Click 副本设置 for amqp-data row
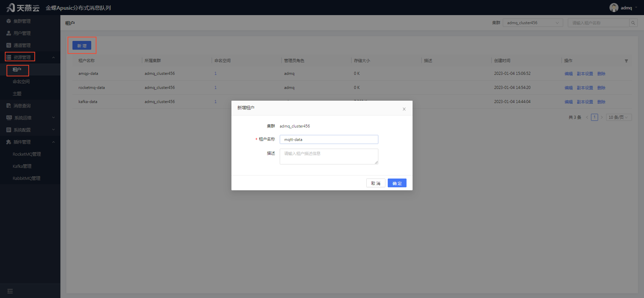The image size is (644, 298). [x=585, y=74]
